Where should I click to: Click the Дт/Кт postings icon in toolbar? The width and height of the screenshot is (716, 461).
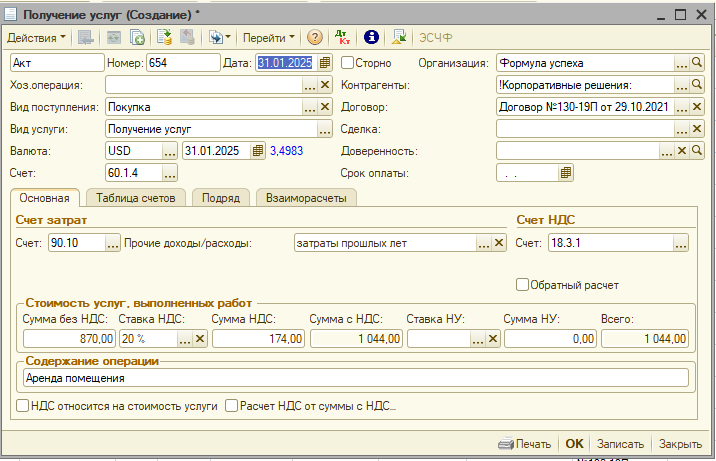[x=343, y=37]
